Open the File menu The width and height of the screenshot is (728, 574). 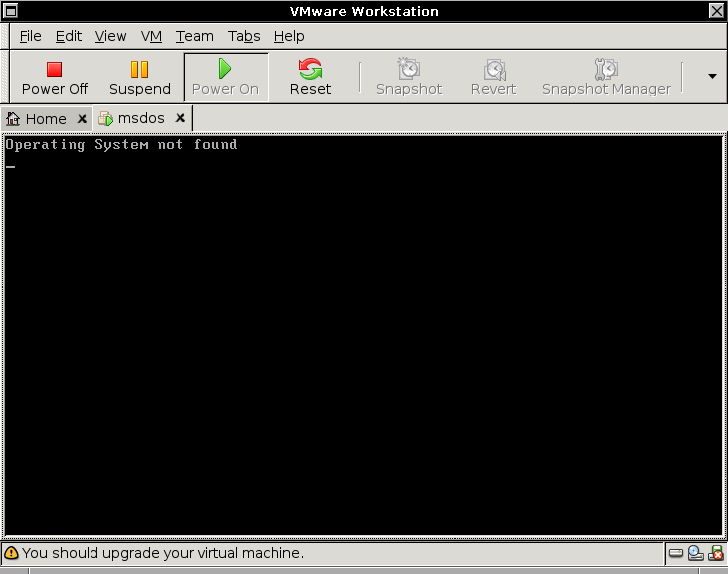(x=30, y=36)
